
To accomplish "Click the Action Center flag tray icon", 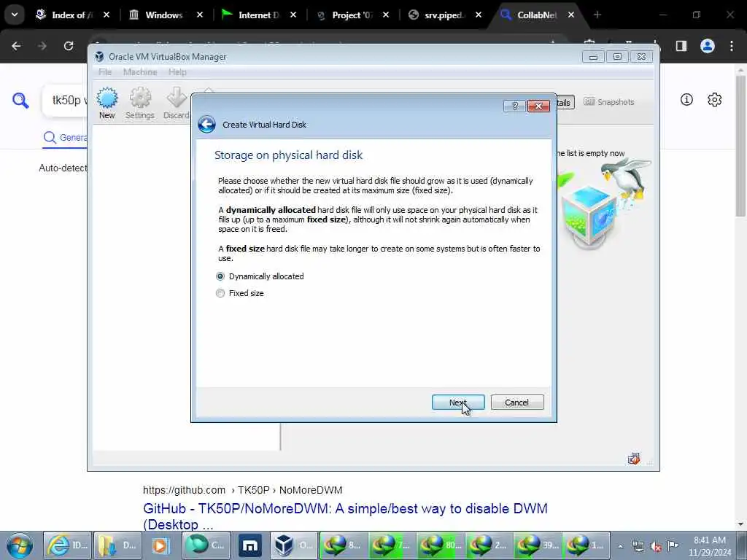I will [673, 546].
